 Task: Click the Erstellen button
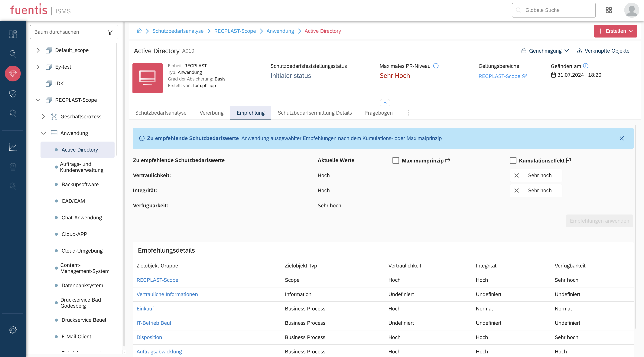point(615,31)
